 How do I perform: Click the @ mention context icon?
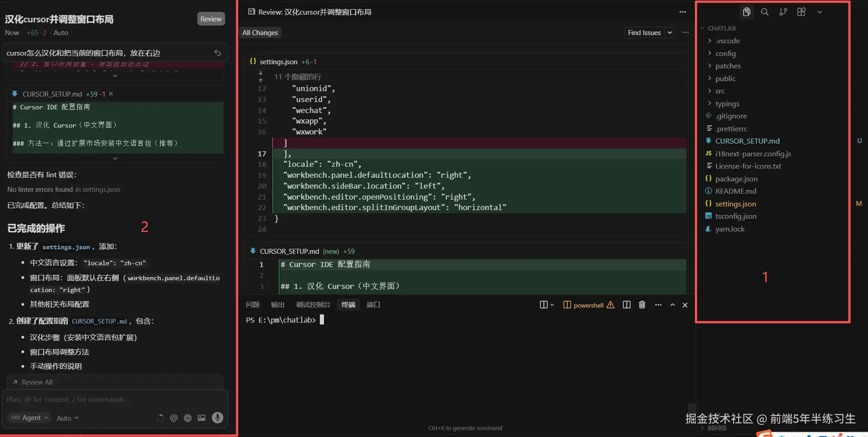174,418
